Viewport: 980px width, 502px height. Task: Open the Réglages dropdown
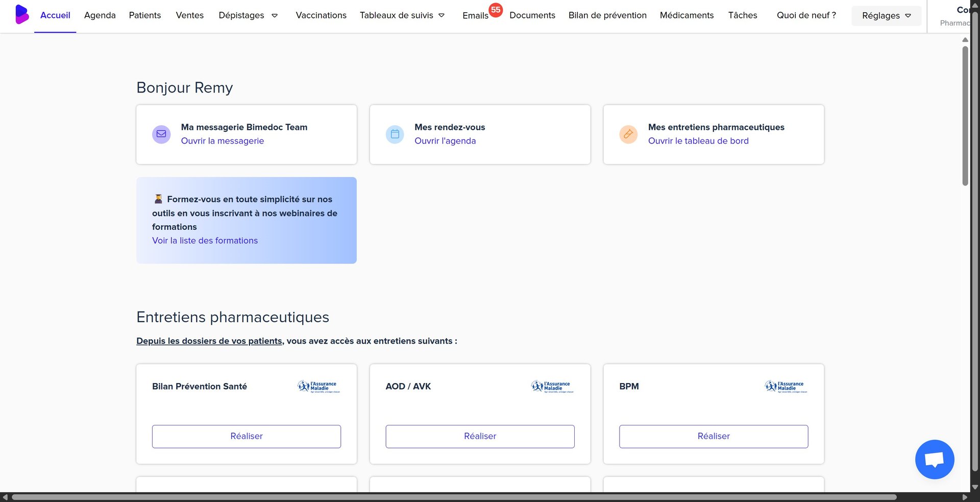pyautogui.click(x=886, y=16)
